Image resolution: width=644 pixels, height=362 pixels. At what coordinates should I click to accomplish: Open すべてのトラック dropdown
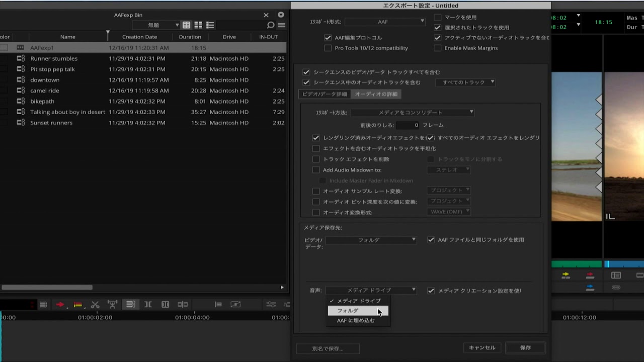click(x=466, y=82)
